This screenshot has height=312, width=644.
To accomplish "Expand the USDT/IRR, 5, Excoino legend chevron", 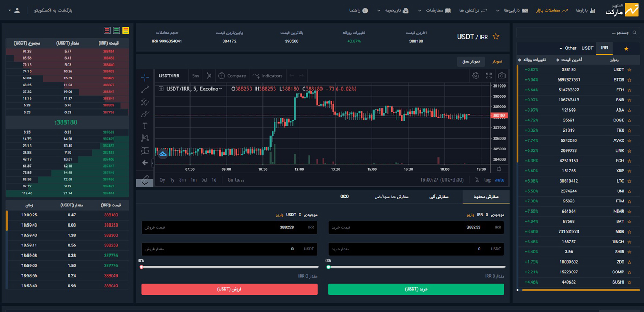I will (221, 89).
